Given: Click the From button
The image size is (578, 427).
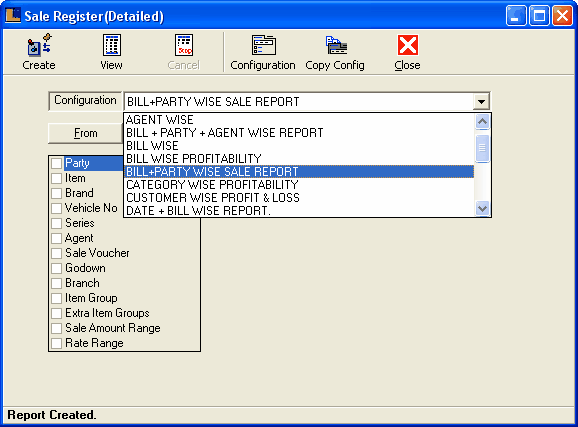Looking at the screenshot, I should (x=85, y=133).
